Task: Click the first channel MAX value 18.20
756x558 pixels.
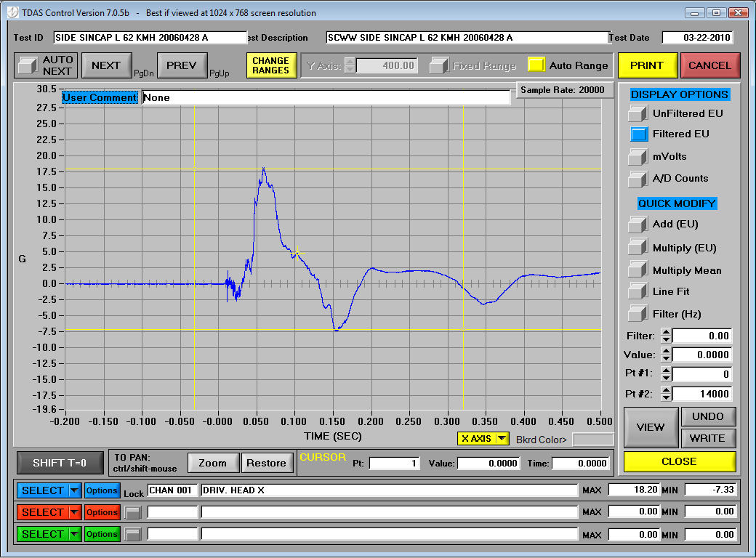Action: coord(634,490)
